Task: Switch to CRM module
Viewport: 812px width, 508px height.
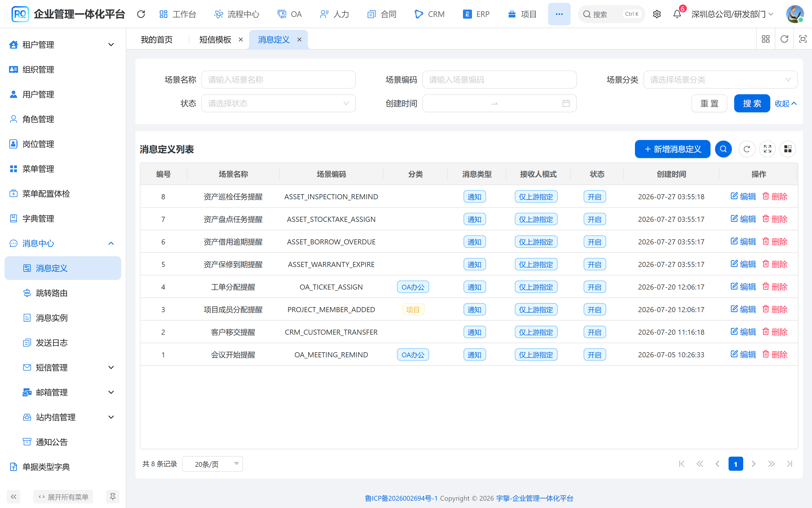Action: click(x=429, y=14)
